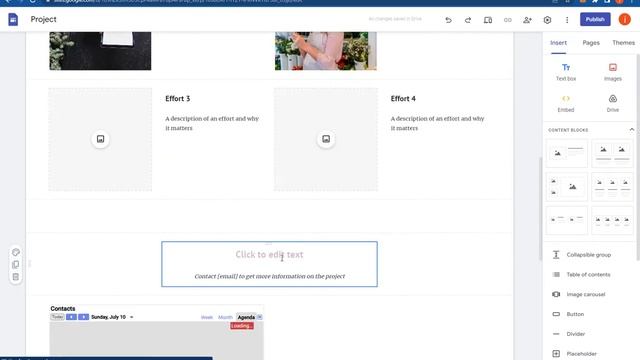This screenshot has height=360, width=640.
Task: Insert a Button element
Action: [x=568, y=314]
